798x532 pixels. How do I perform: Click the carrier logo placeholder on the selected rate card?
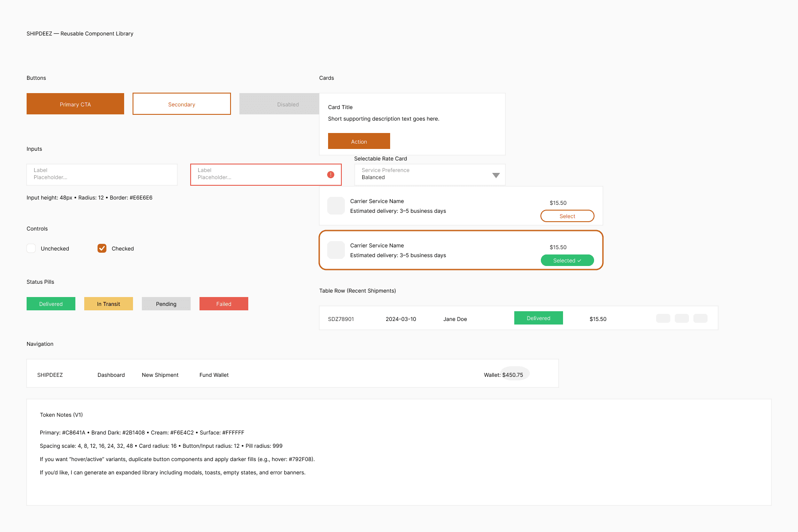tap(336, 250)
